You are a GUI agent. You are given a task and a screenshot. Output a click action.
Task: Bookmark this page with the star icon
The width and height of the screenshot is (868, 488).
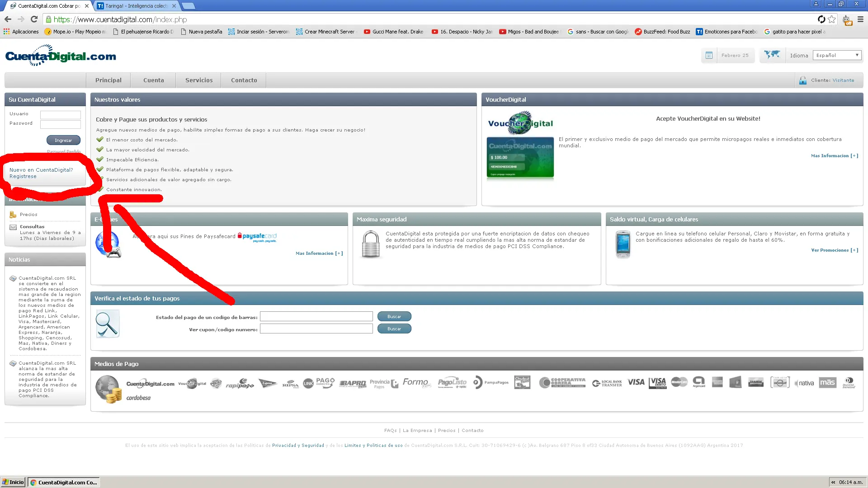point(832,19)
